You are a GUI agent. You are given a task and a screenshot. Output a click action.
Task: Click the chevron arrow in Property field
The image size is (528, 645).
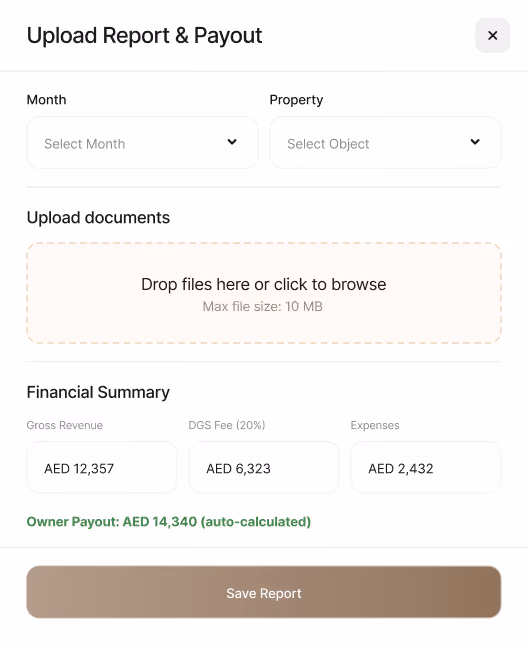(x=475, y=142)
